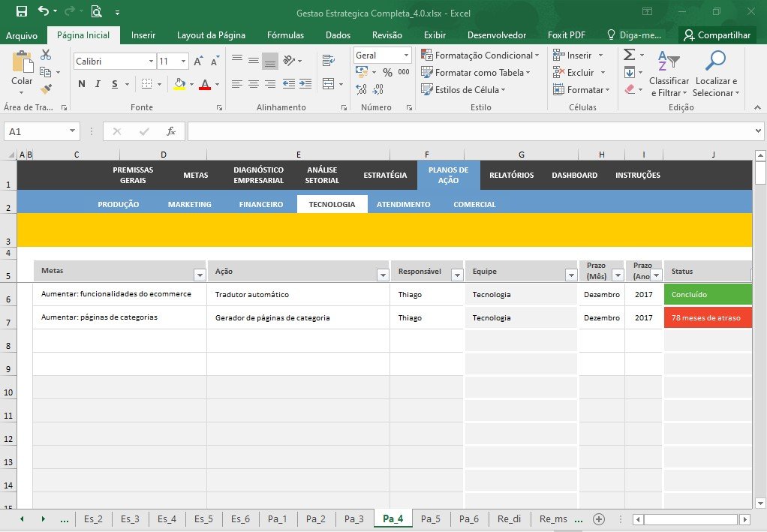Toggle Underline formatting button S
767x532 pixels.
115,84
